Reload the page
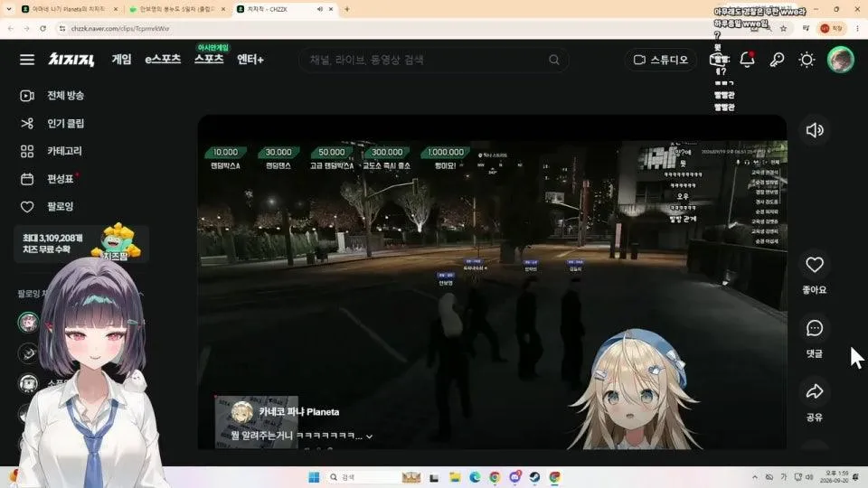This screenshot has width=868, height=488. click(x=42, y=28)
